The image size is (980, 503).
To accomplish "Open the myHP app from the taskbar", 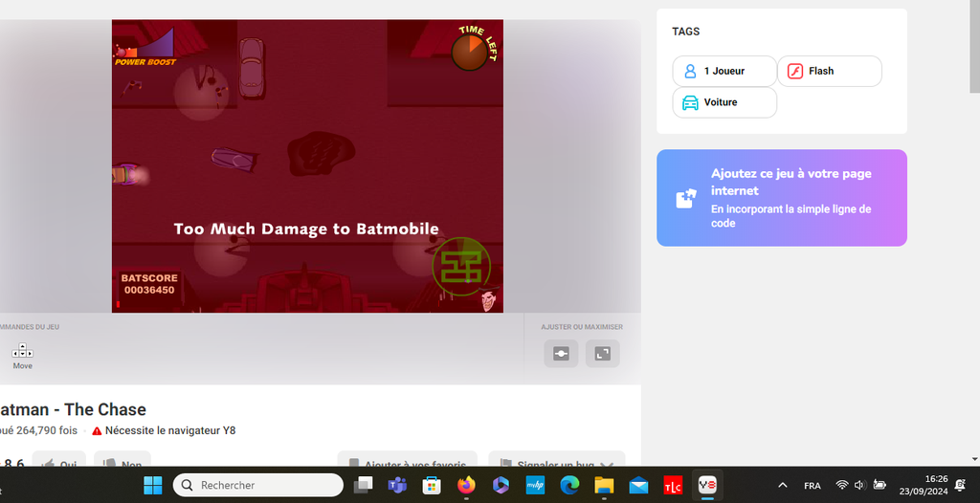I will click(535, 485).
